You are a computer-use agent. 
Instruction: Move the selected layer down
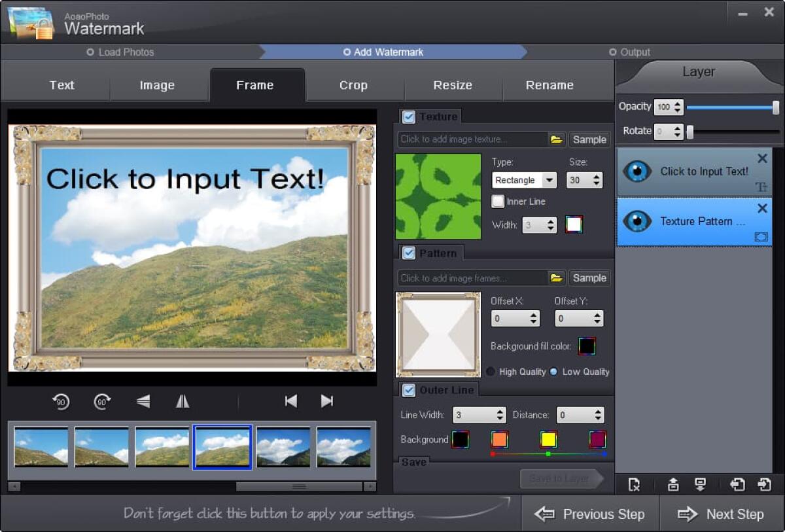(x=700, y=485)
